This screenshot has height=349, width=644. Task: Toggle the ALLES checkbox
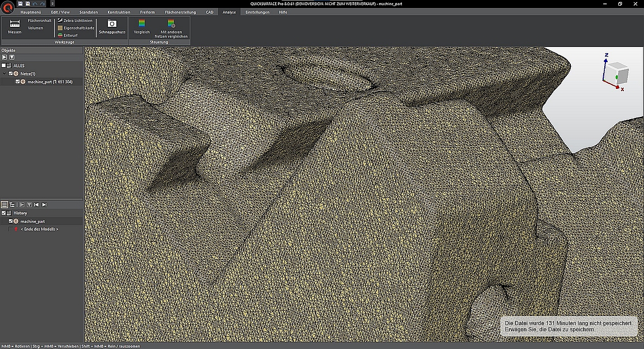coord(3,65)
